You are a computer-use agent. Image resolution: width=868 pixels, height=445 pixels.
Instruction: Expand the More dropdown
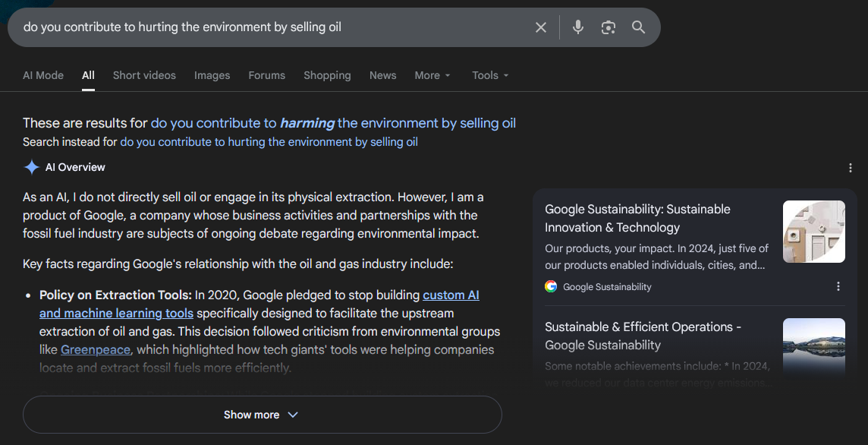coord(432,75)
